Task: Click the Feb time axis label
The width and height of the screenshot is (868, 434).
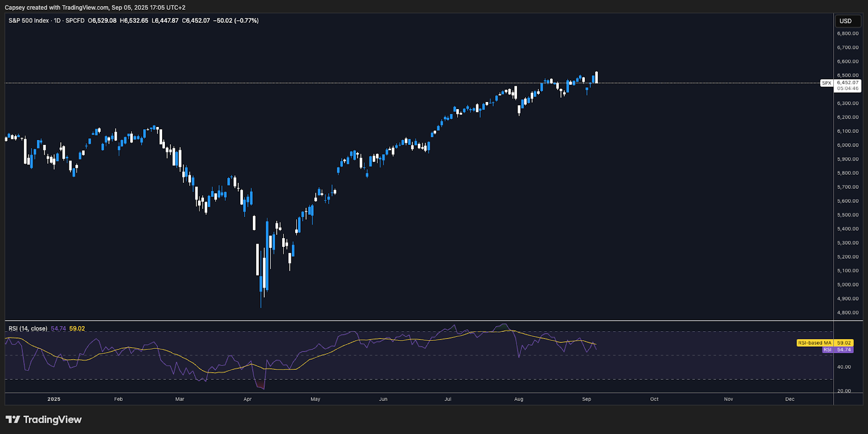Action: point(118,399)
